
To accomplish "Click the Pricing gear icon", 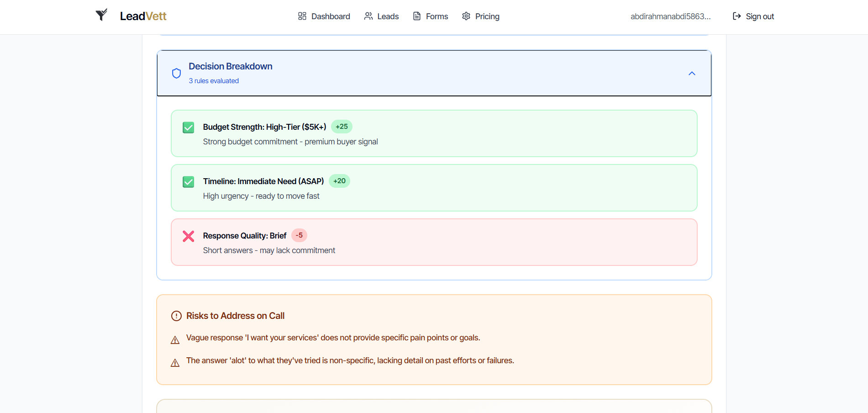I will pos(466,16).
